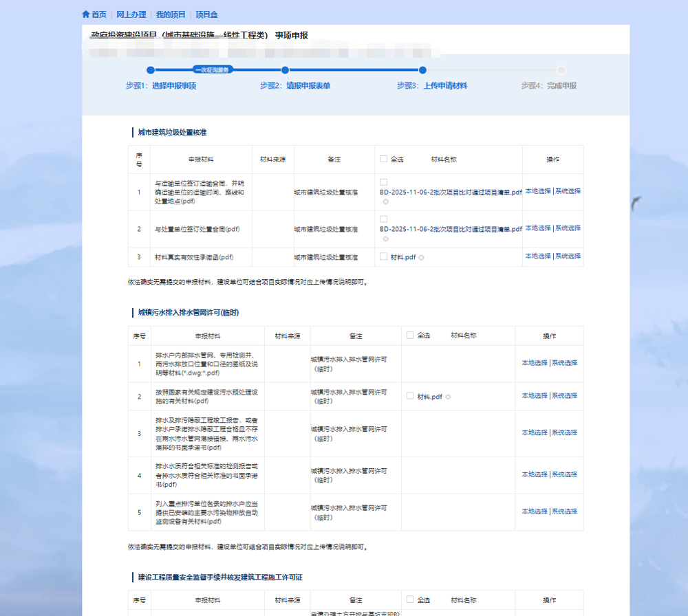Click the gray 步骤4 完成申报 progress dot
Screen dimensions: 688x616
point(561,69)
